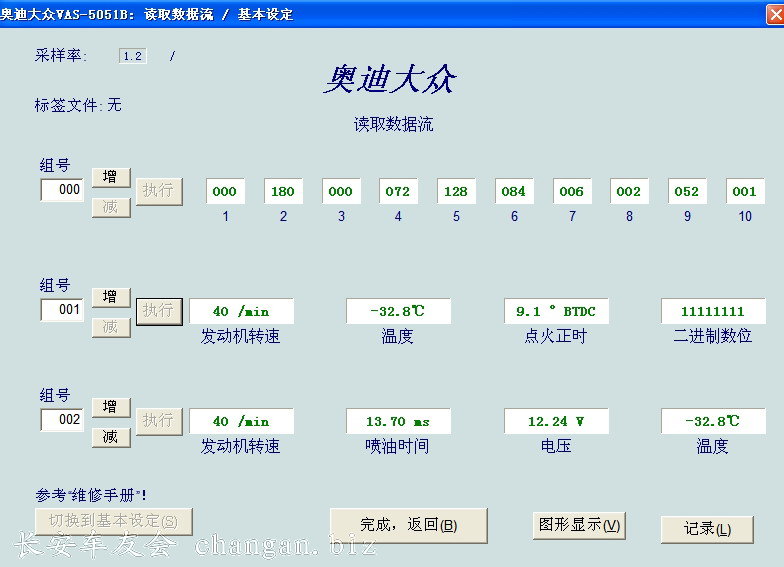Select data field 3 value 000
Image resolution: width=784 pixels, height=567 pixels.
[x=341, y=192]
